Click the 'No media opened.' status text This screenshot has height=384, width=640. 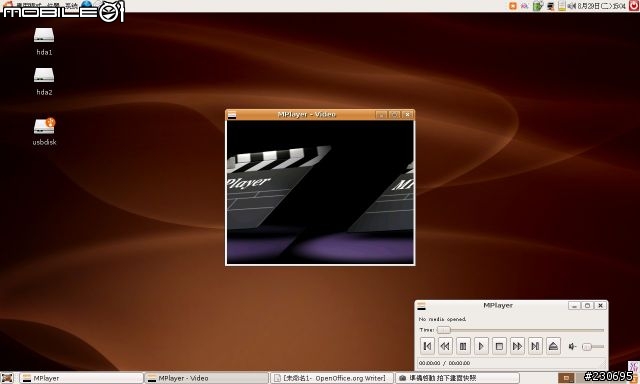click(x=442, y=319)
